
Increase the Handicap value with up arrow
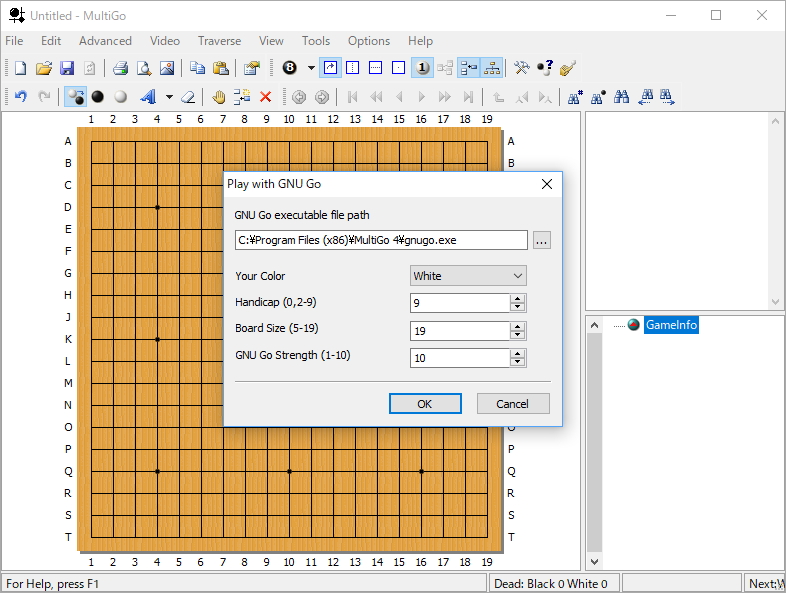518,298
